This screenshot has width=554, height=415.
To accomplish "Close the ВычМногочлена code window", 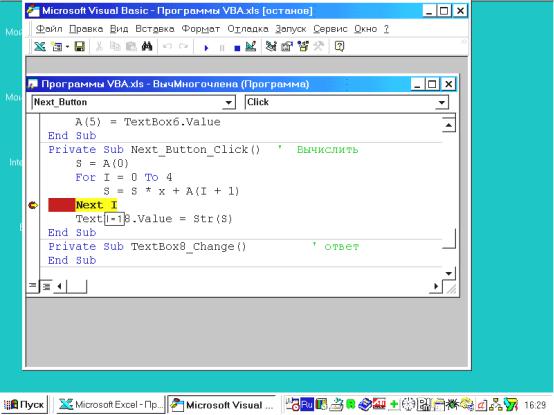I will [x=448, y=84].
